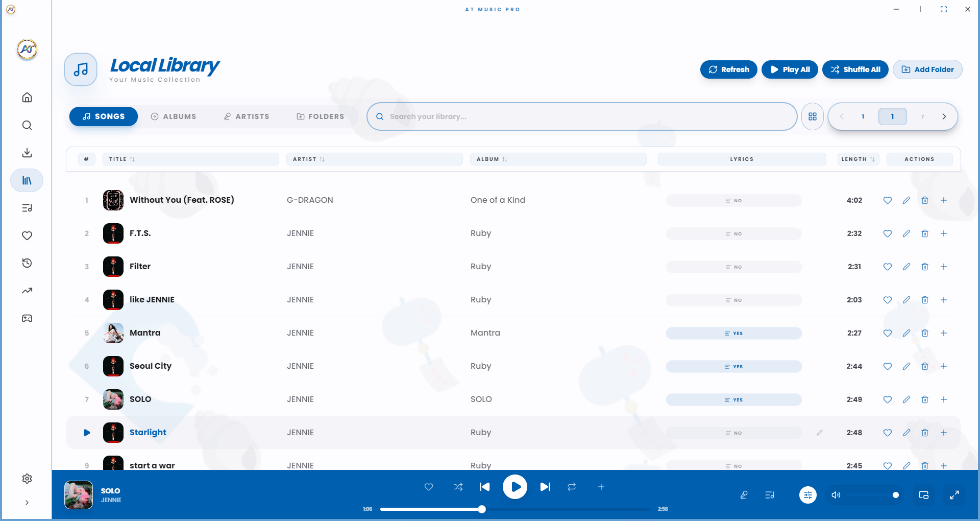
Task: Toggle favorite on the song Mantra
Action: (x=887, y=333)
